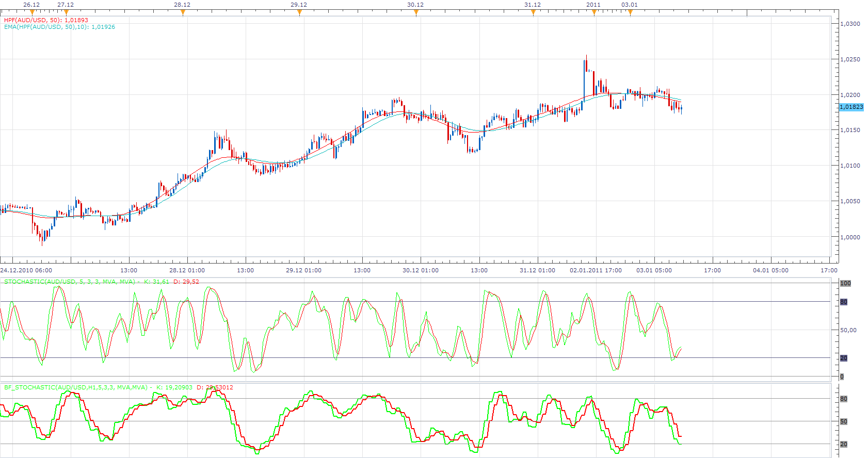Click the 100 level label on stochastic scale
The width and height of the screenshot is (868, 458).
point(845,283)
